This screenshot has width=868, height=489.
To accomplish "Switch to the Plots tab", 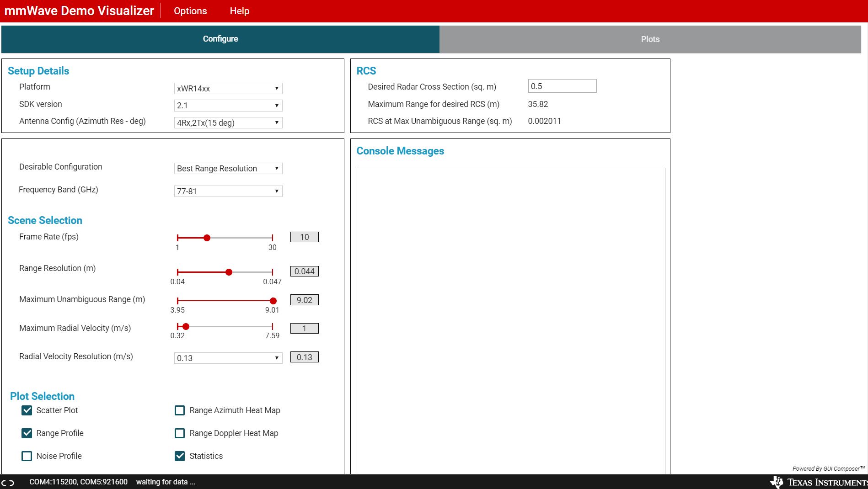I will point(650,39).
